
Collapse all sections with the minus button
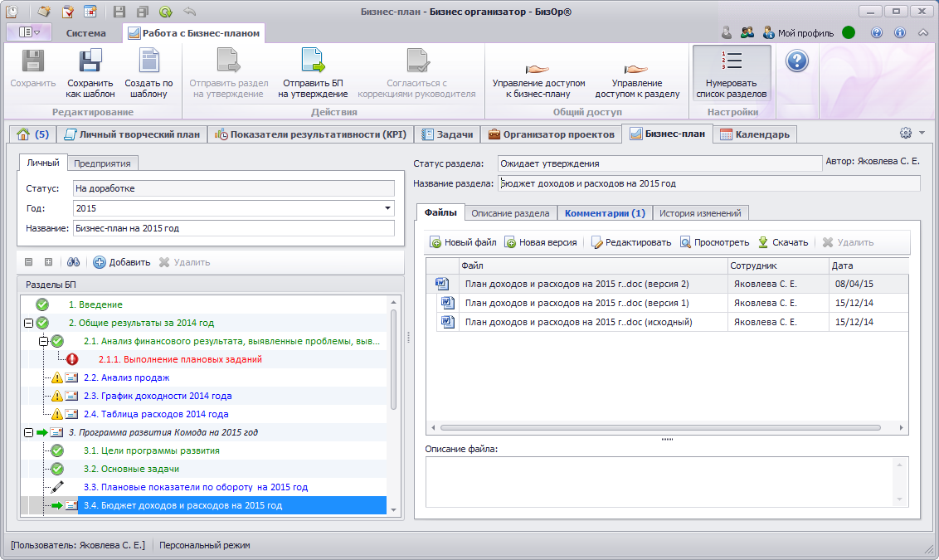28,262
